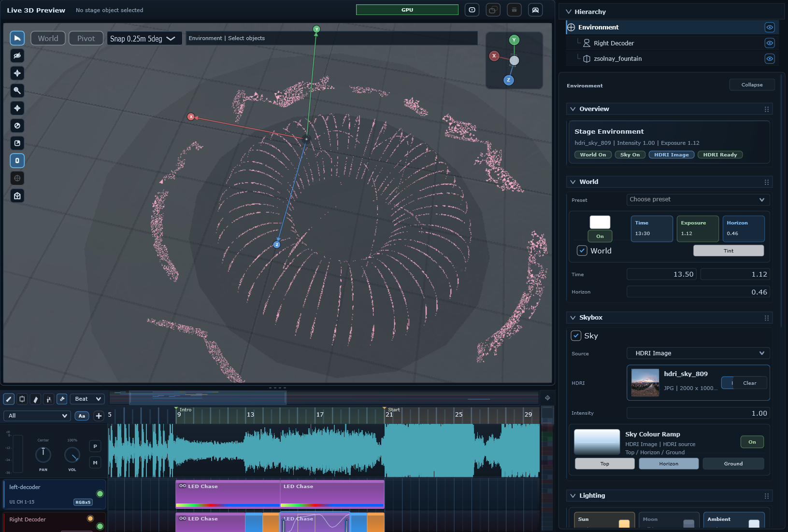
Task: Select the trim clip tool in timeline
Action: coord(22,399)
